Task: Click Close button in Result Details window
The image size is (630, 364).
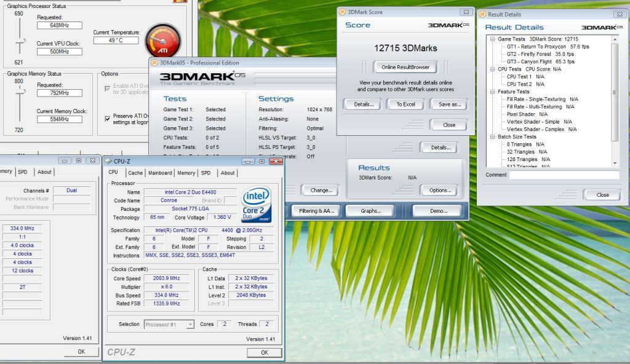Action: 602,195
